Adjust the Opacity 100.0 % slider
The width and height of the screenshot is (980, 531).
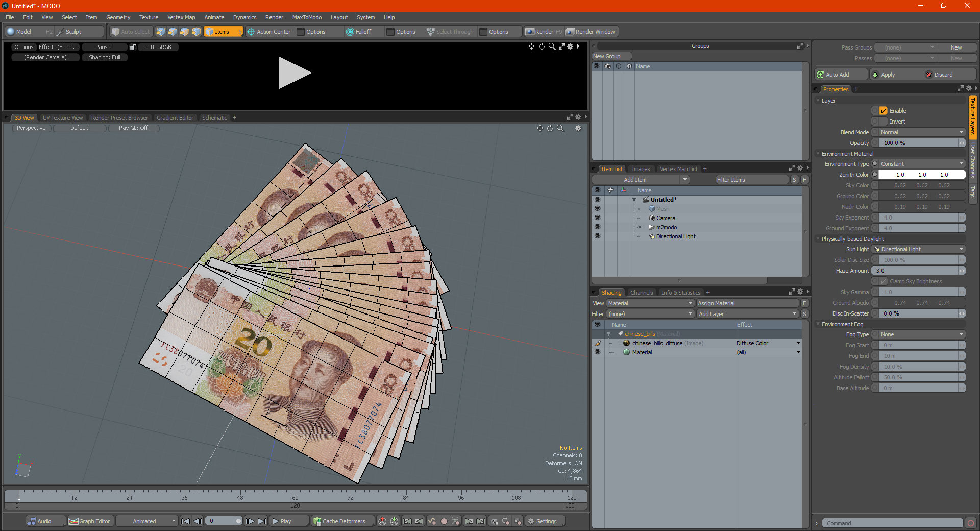(x=922, y=143)
